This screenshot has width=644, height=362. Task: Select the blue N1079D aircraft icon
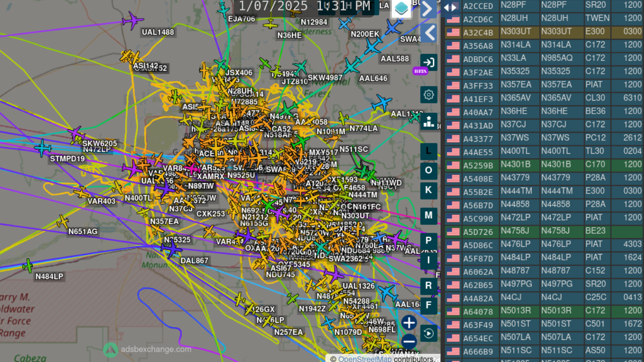coord(328,323)
